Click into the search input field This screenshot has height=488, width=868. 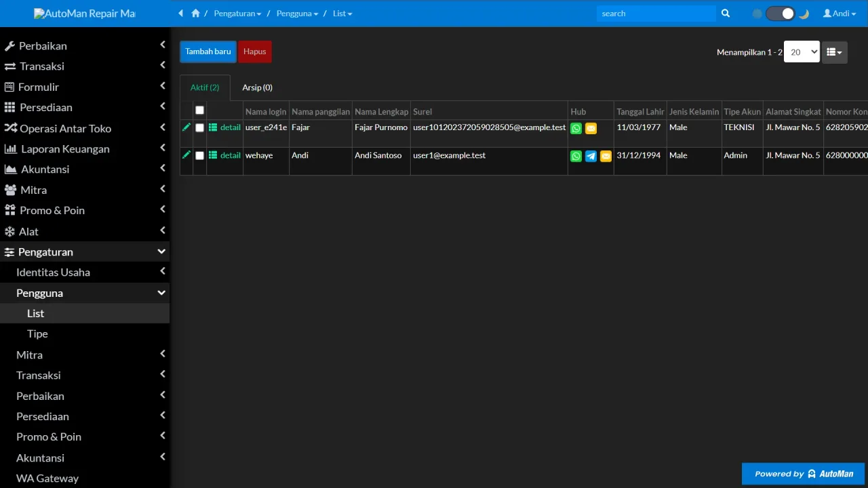coord(656,14)
